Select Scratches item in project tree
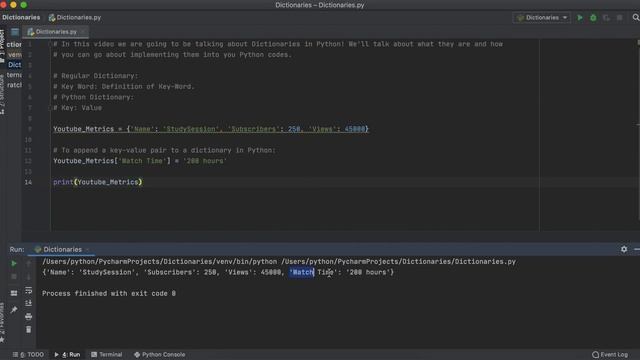The image size is (640, 360). [x=14, y=85]
